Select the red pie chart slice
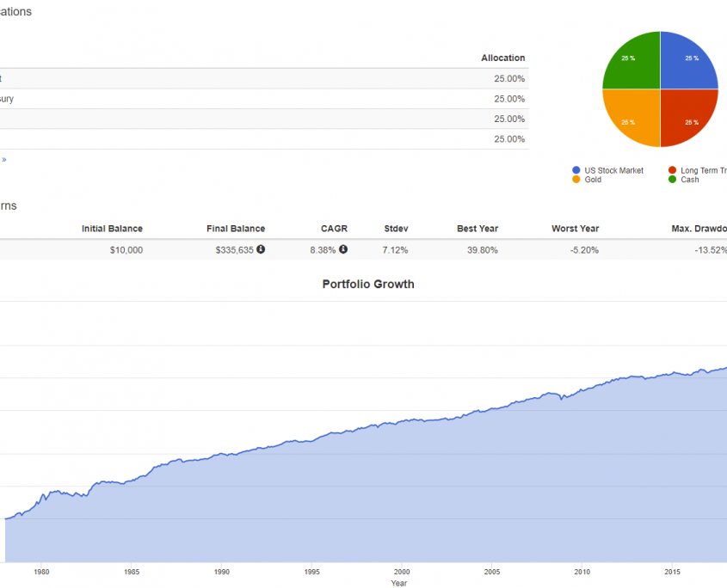 [x=687, y=117]
